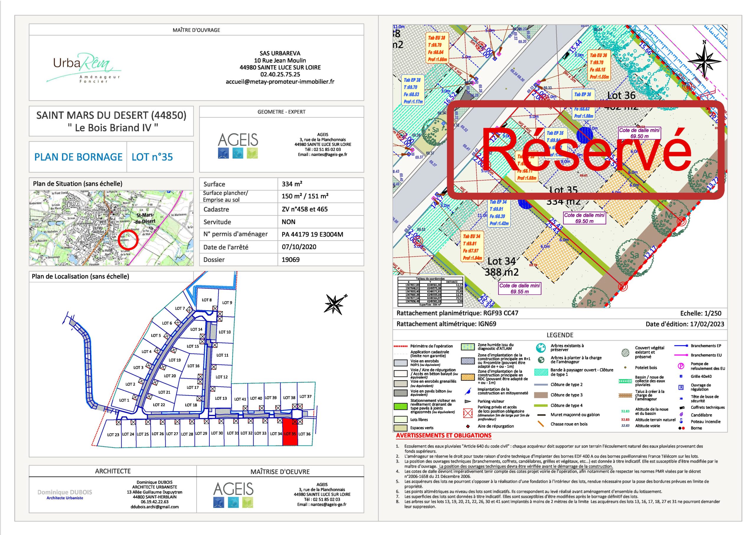Image resolution: width=756 pixels, height=535 pixels.
Task: Click the Espaces verts legend swatch
Action: (400, 428)
